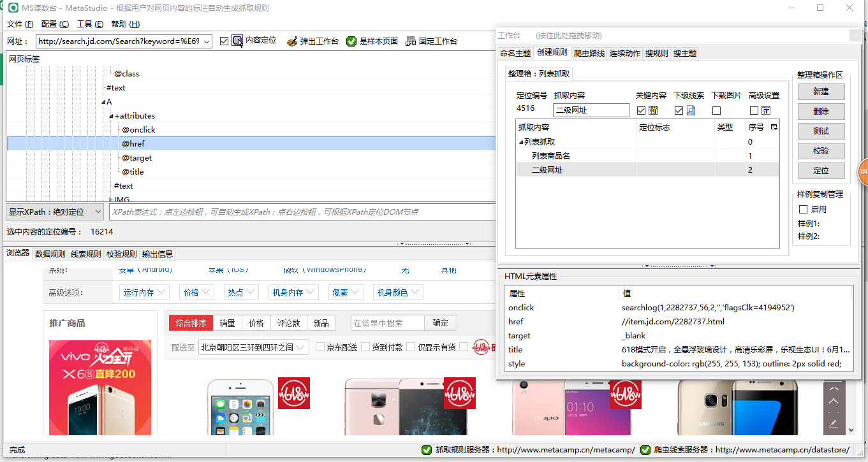
Task: Open the 热点 filter dropdown
Action: click(x=242, y=292)
